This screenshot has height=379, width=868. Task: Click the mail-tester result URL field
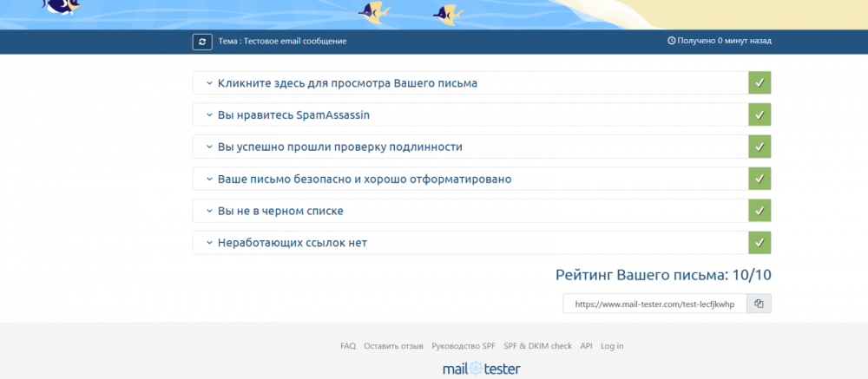pyautogui.click(x=654, y=304)
